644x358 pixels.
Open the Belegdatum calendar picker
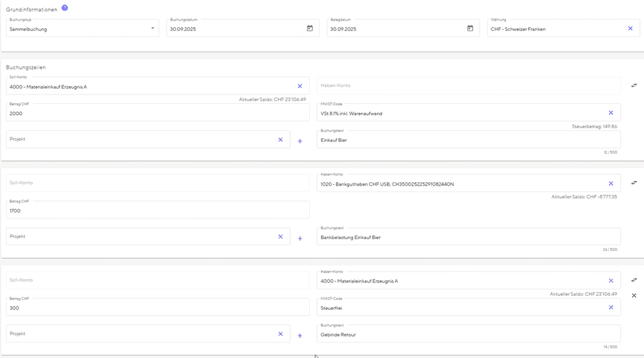pos(470,28)
